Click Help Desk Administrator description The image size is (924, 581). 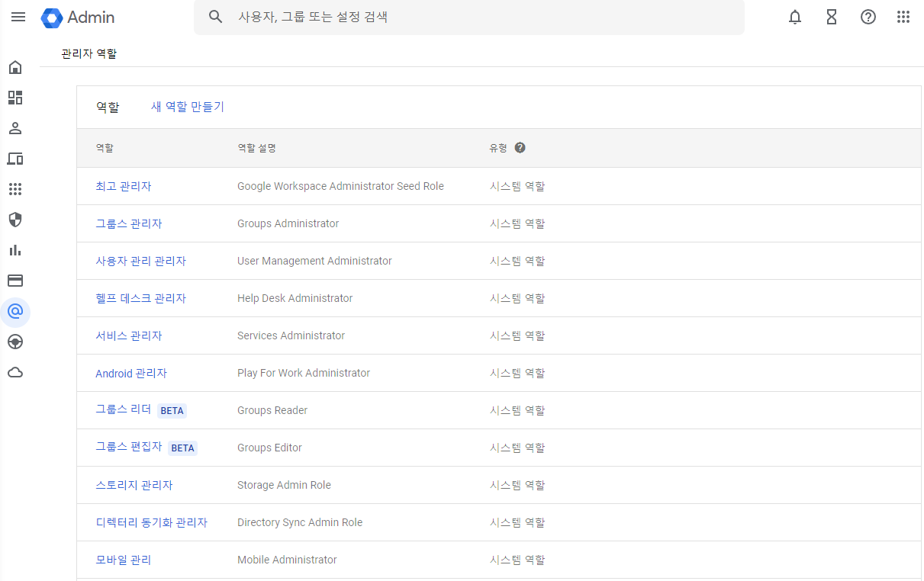[x=295, y=298]
